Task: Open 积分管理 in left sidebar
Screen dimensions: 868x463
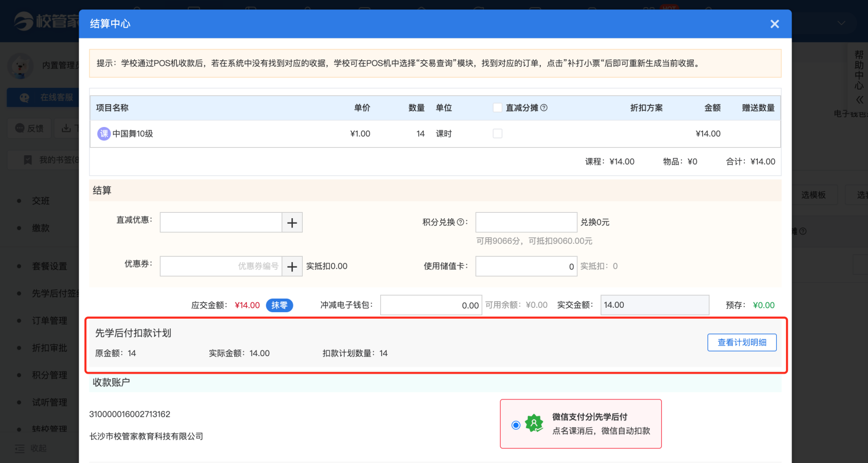Action: pyautogui.click(x=49, y=375)
